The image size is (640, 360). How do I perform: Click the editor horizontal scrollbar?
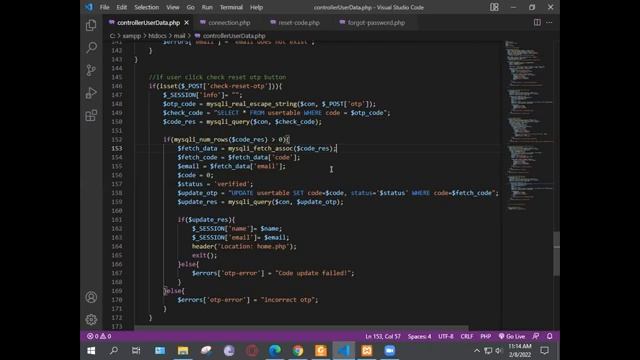click(301, 328)
